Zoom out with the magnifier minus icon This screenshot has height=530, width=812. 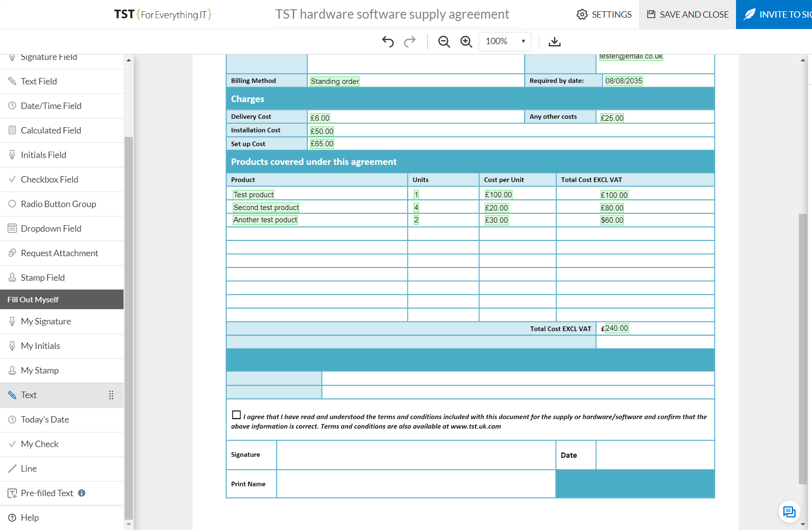[444, 42]
